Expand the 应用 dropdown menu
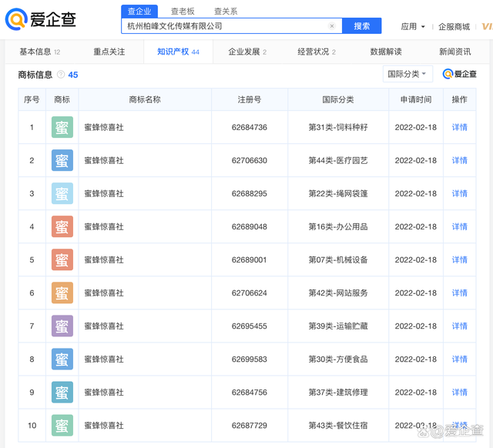This screenshot has width=493, height=448. [x=413, y=27]
